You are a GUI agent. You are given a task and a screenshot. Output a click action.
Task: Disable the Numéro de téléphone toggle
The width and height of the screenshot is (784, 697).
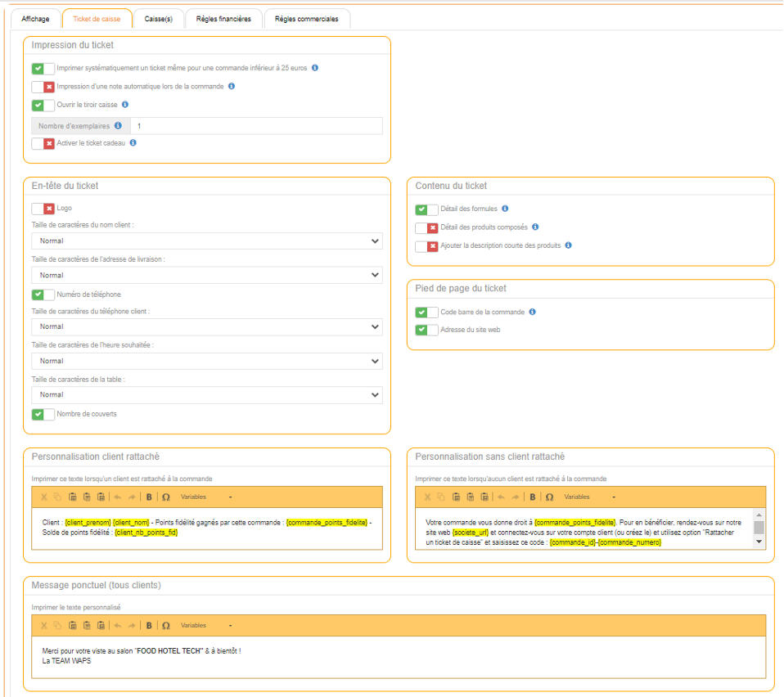pos(43,295)
